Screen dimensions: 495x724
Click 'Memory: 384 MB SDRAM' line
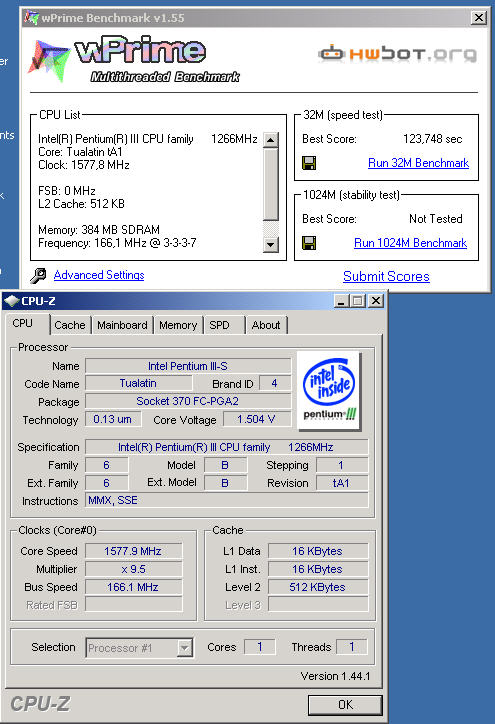pyautogui.click(x=99, y=230)
